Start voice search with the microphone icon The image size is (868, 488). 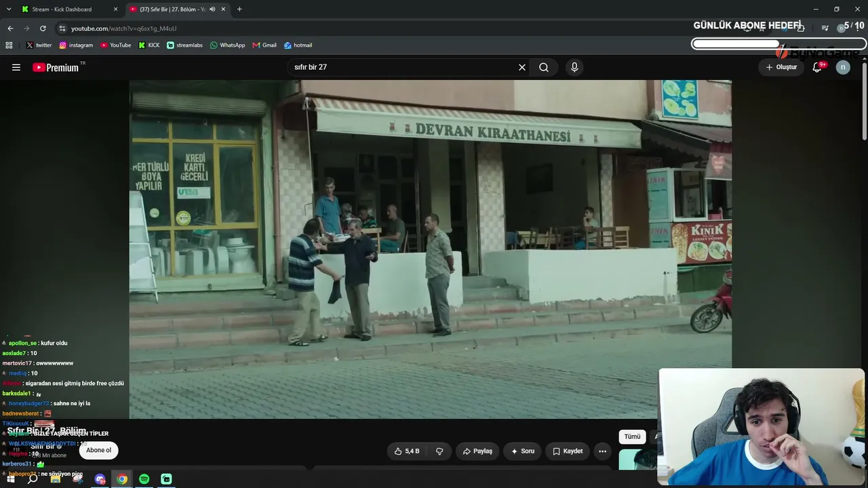point(574,67)
